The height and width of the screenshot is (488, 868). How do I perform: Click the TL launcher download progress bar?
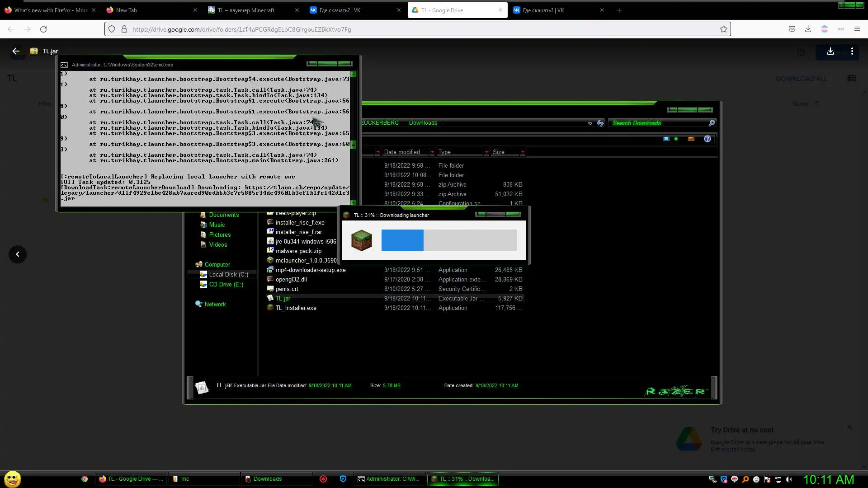point(449,240)
